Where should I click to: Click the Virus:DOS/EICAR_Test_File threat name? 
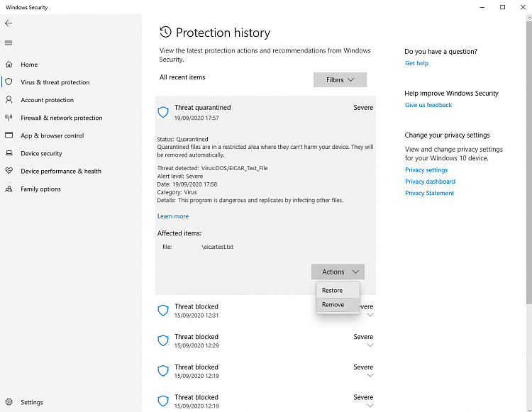click(x=235, y=168)
